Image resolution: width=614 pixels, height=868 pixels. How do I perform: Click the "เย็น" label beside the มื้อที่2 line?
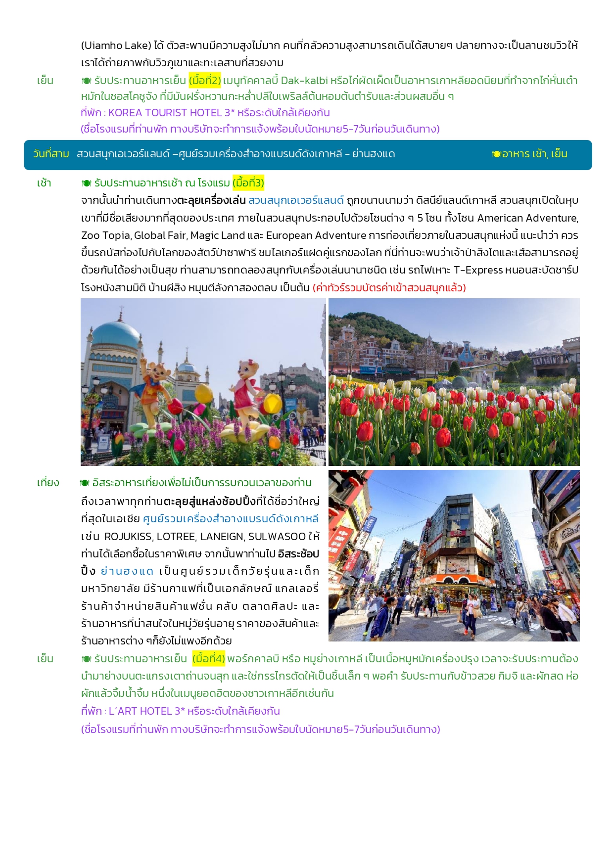point(45,81)
